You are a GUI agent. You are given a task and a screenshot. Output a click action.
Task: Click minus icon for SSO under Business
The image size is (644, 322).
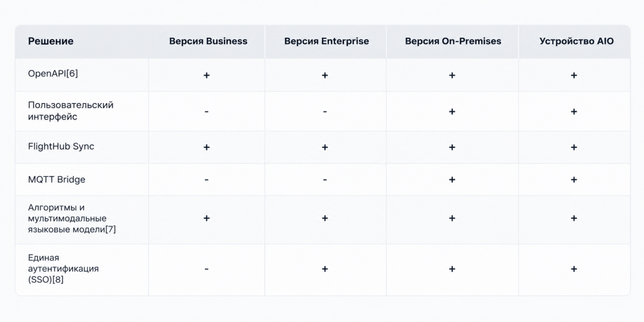click(206, 269)
